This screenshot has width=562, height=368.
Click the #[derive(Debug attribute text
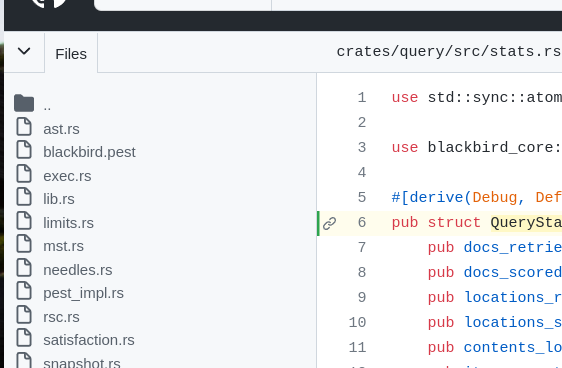(454, 198)
